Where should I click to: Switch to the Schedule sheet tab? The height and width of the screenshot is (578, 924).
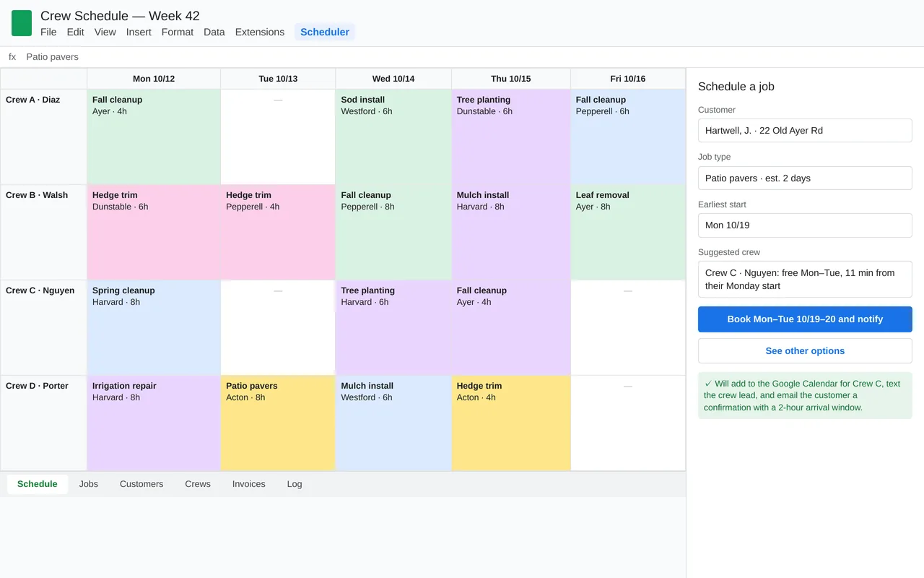point(38,484)
